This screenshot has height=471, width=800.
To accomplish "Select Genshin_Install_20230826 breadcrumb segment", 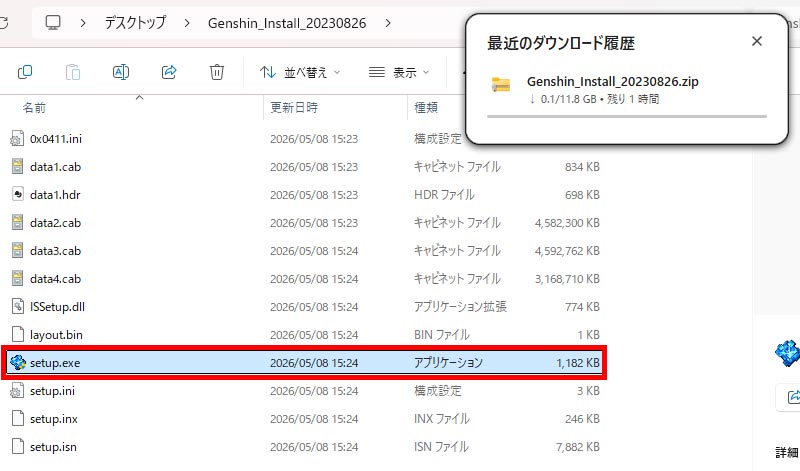I will pyautogui.click(x=287, y=23).
